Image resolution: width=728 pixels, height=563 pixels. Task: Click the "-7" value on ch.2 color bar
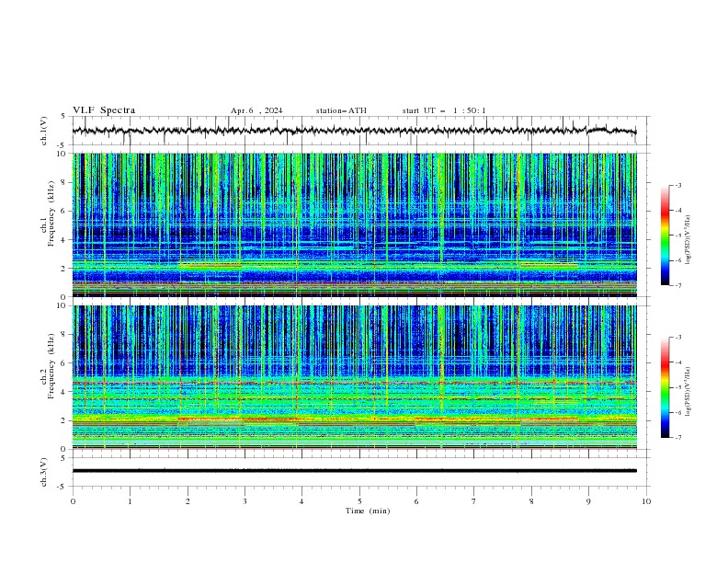tap(678, 438)
